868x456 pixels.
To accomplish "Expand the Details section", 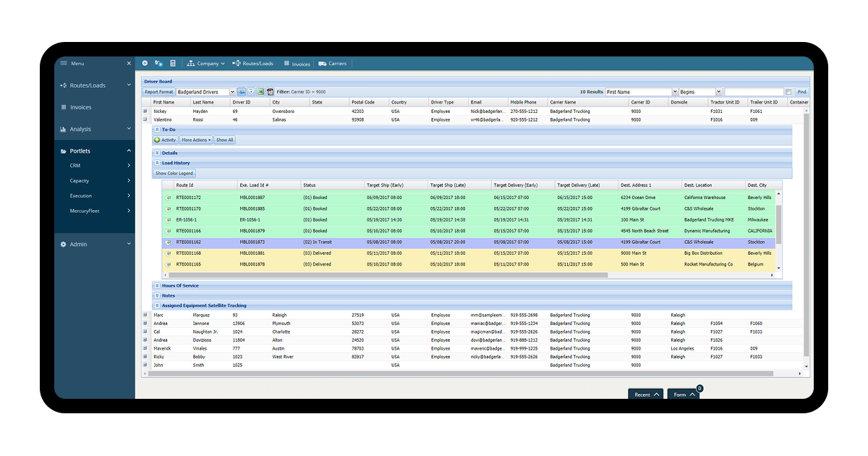I will click(x=157, y=153).
